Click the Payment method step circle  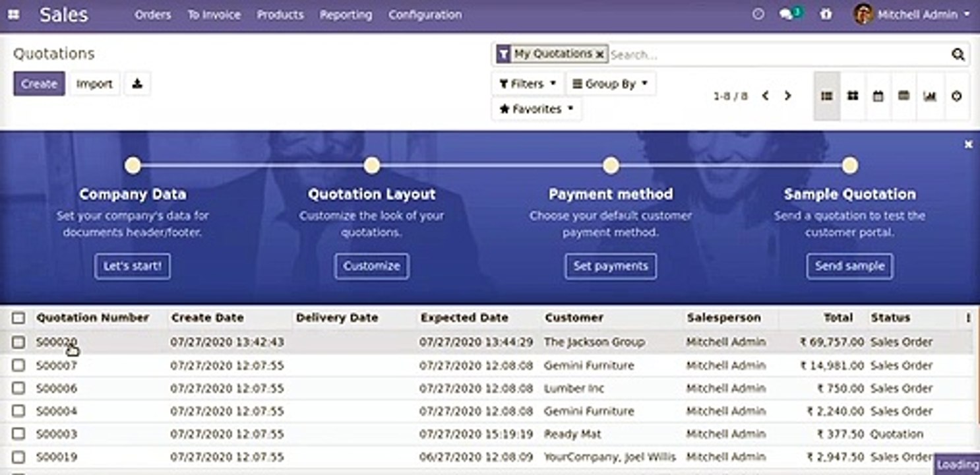pos(611,165)
